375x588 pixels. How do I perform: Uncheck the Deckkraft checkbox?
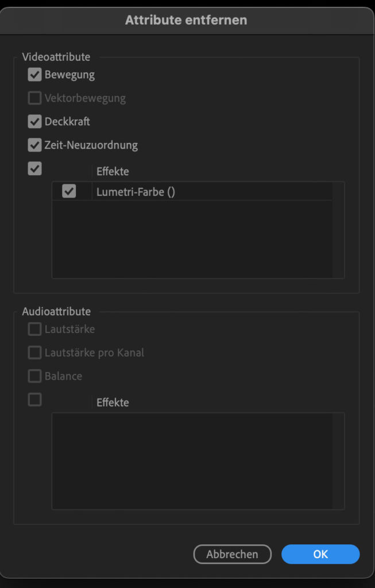pos(35,122)
